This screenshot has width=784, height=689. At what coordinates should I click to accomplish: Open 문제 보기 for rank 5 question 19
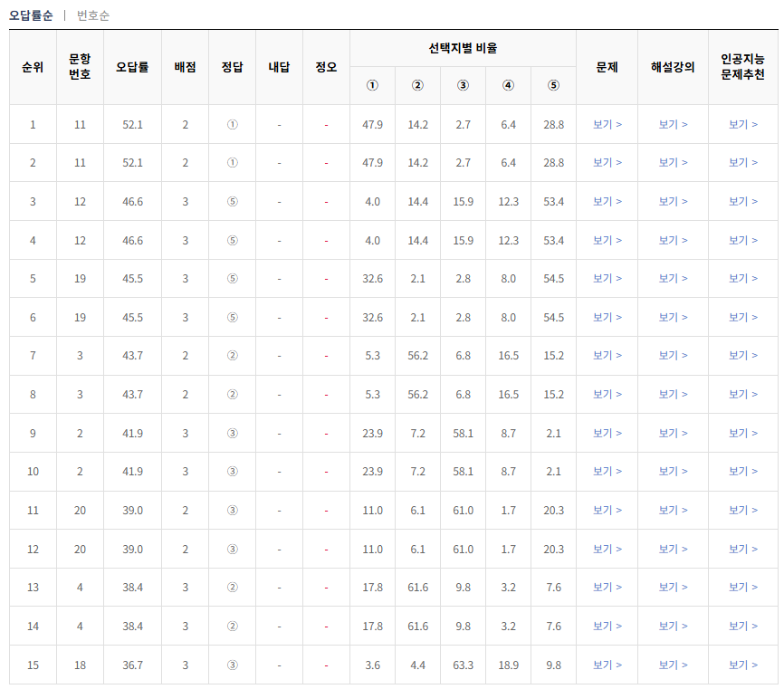point(607,278)
